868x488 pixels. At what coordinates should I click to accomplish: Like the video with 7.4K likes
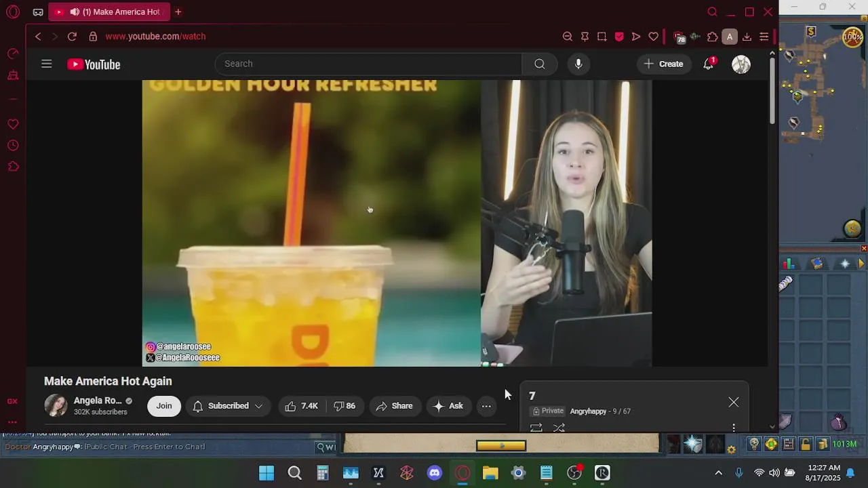(x=301, y=406)
